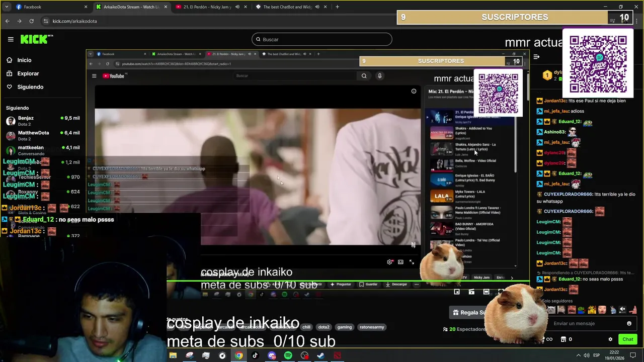Mute The best ChatBot tab audio
This screenshot has height=362, width=644.
pyautogui.click(x=317, y=7)
